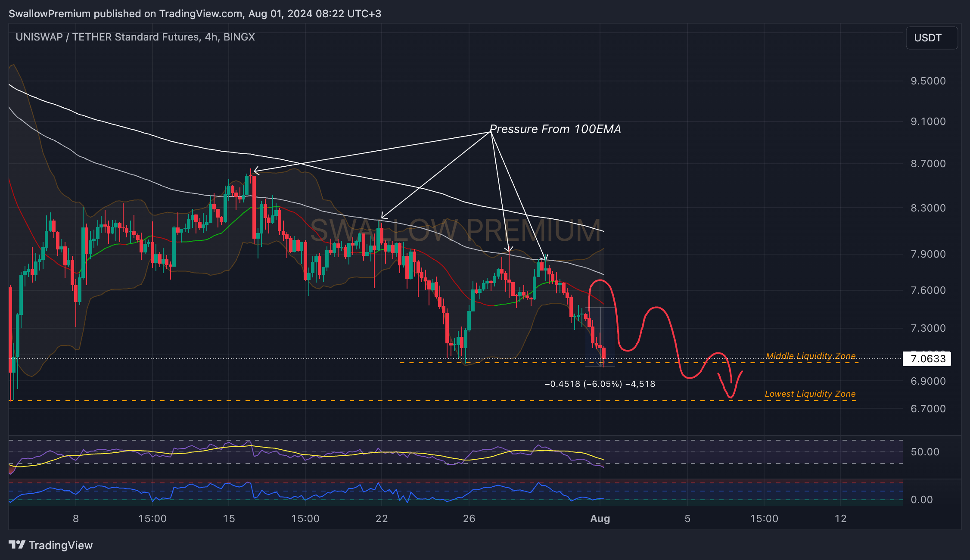970x560 pixels.
Task: Click the -0.4518 (-6.05%) measurement label
Action: 600,384
